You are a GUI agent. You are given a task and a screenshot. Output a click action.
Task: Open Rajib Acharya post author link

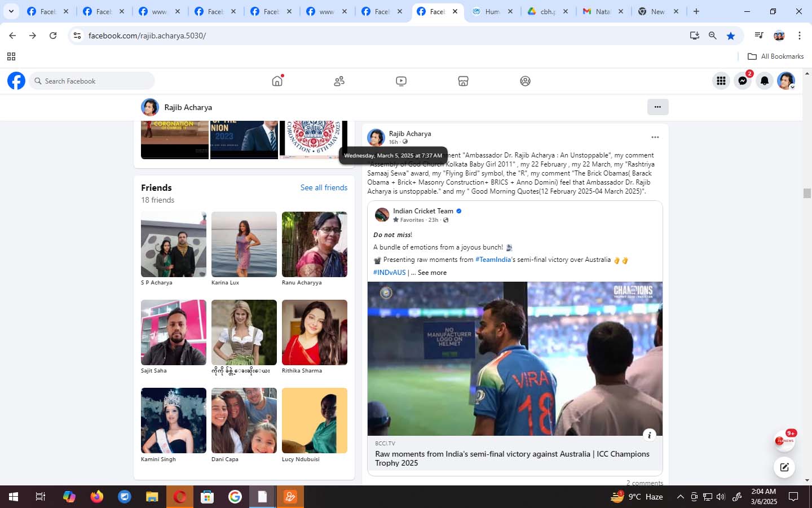click(x=410, y=134)
